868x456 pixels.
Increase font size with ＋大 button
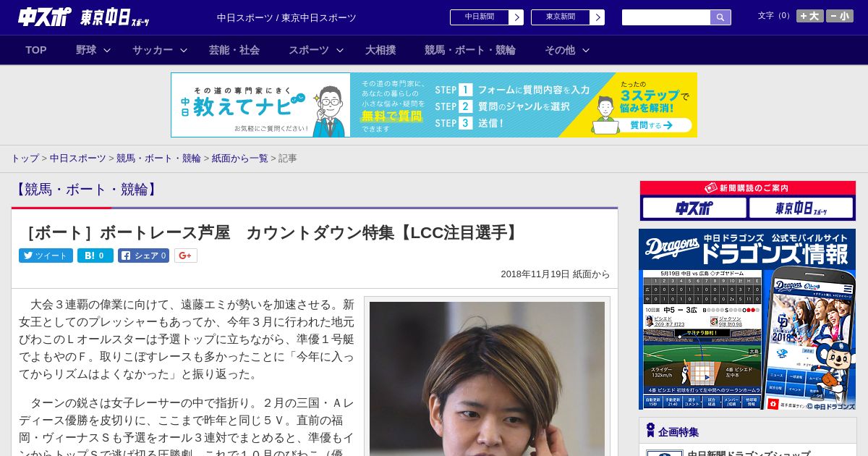809,16
